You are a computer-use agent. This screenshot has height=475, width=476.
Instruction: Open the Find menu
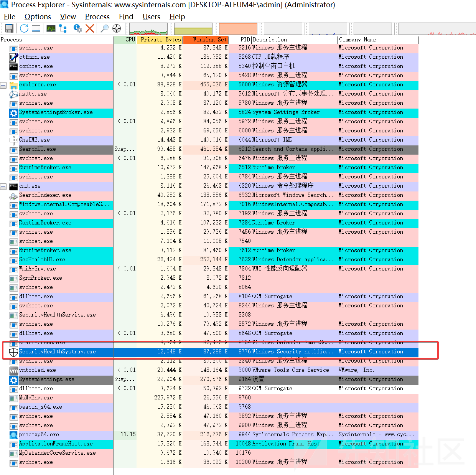coord(126,16)
